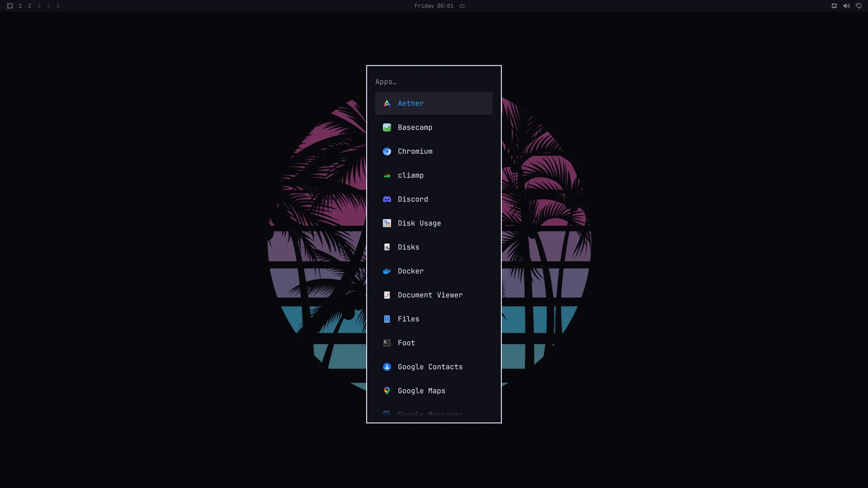Click the Friday 00:01 clock
This screenshot has height=488, width=868.
(434, 6)
